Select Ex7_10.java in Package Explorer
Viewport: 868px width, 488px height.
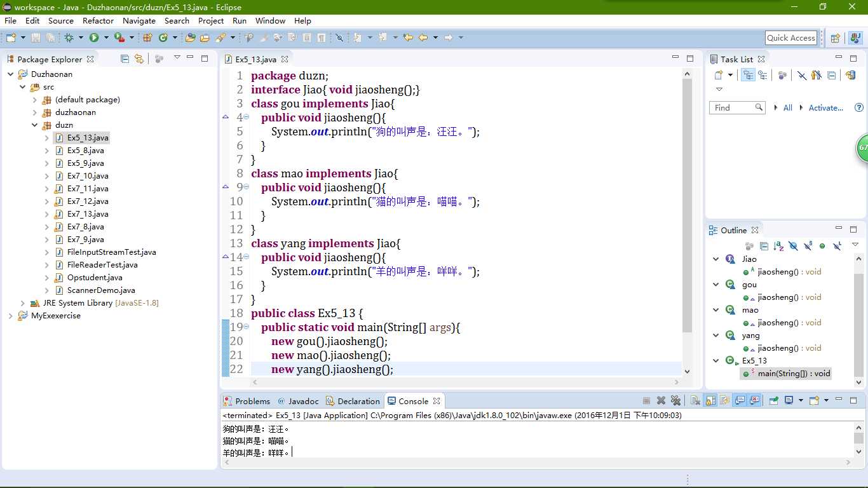(x=88, y=176)
